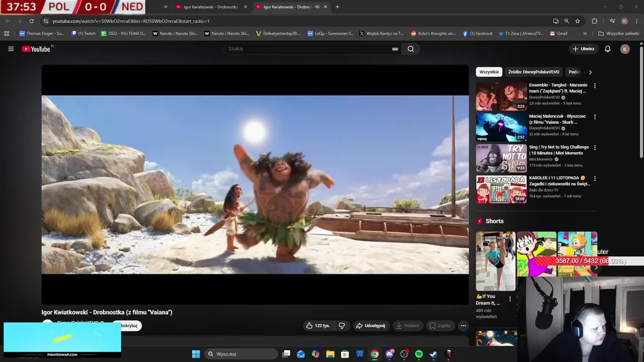644x362 pixels.
Task: Click the Udostępnij share button
Action: click(370, 326)
